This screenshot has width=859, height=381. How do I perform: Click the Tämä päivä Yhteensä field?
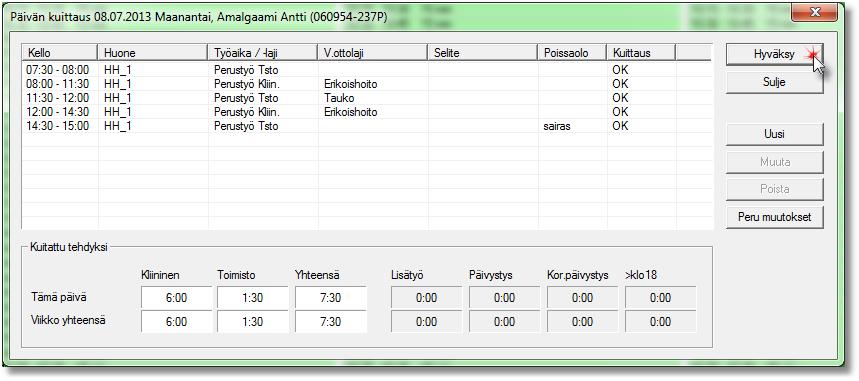click(x=331, y=298)
